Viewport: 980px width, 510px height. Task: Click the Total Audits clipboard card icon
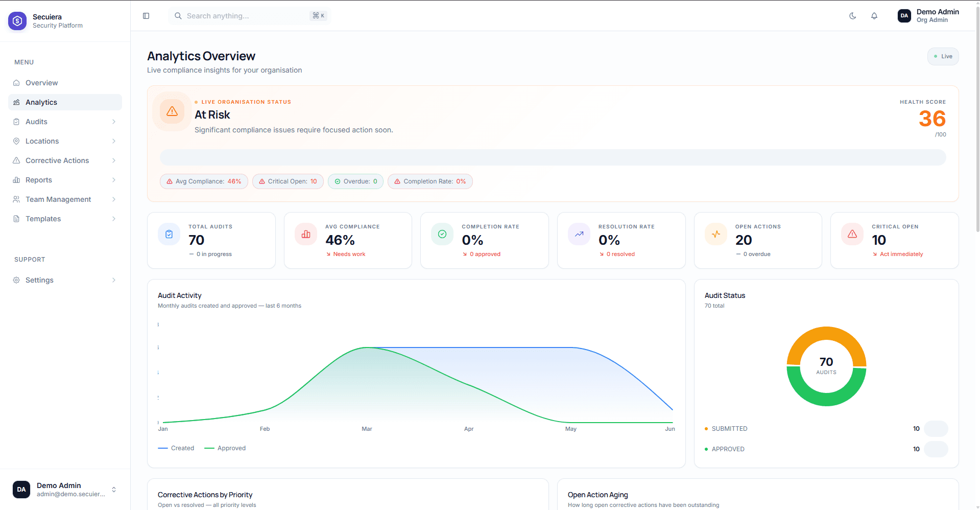tap(169, 234)
